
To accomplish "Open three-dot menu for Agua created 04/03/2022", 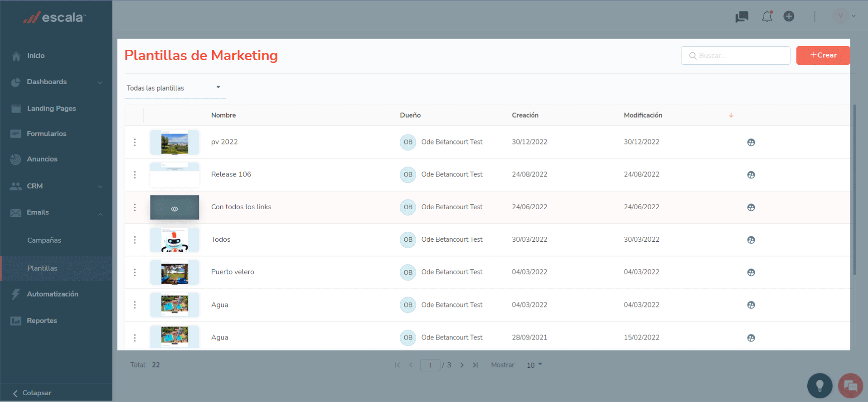I will (x=135, y=305).
